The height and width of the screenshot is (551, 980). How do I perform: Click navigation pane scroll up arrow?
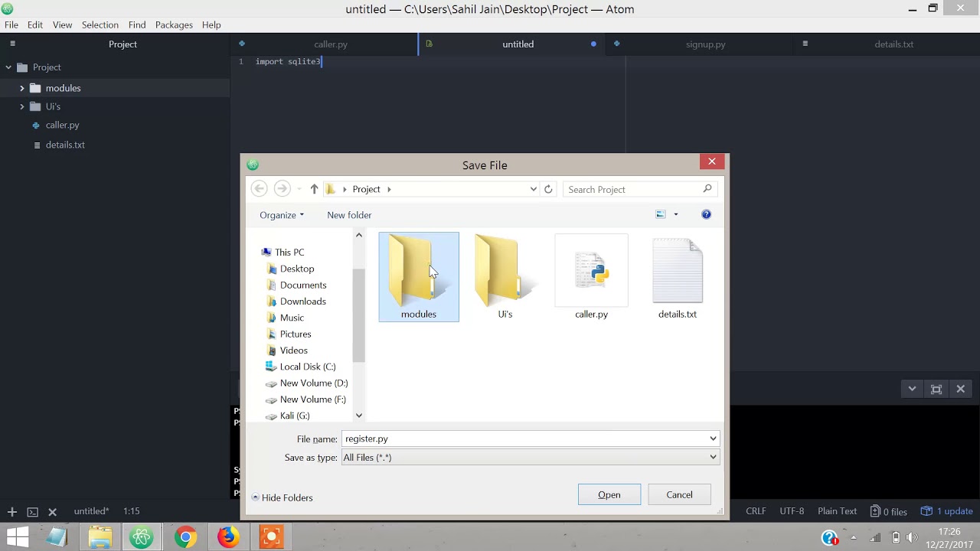pos(358,236)
